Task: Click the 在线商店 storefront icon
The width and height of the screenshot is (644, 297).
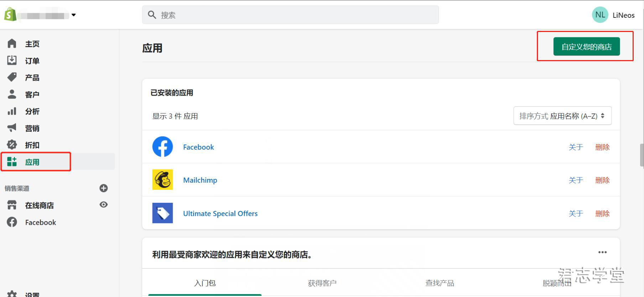Action: click(x=12, y=205)
